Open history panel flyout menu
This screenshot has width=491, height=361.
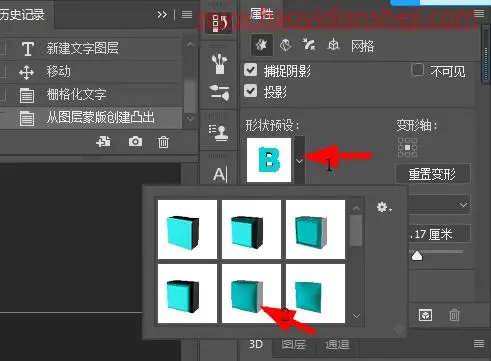click(187, 15)
